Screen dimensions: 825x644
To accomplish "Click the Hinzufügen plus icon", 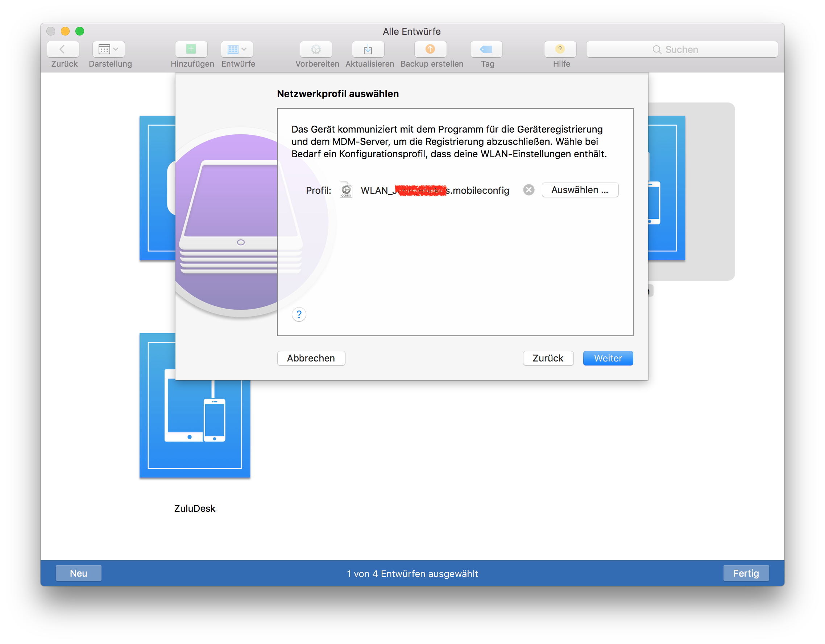I will tap(191, 50).
